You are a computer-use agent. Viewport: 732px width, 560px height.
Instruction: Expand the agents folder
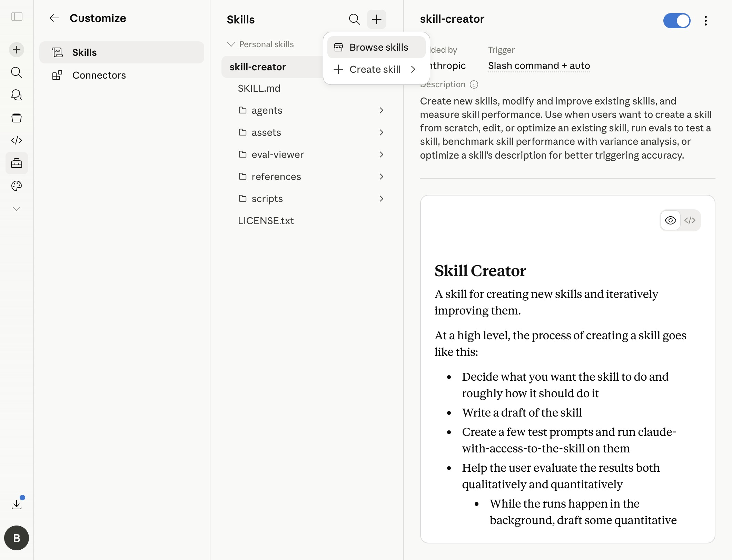[381, 110]
